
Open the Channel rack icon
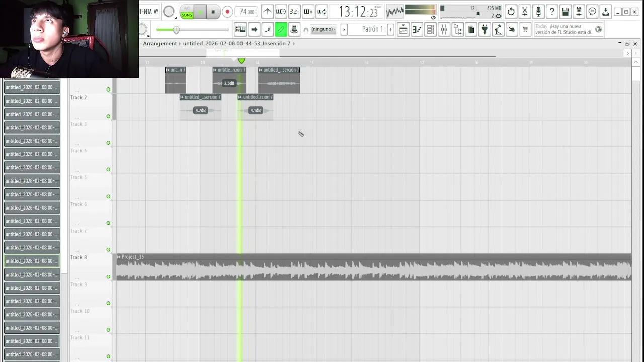coord(430,30)
